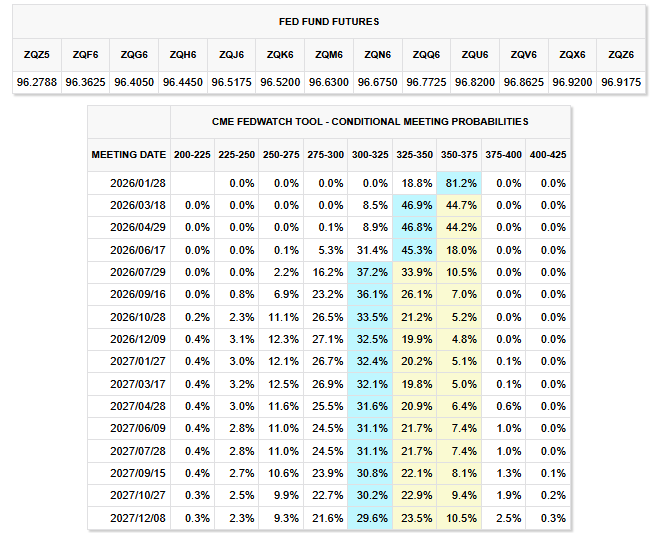Click the 2026/01/28 meeting date row
654x533 pixels.
[139, 183]
